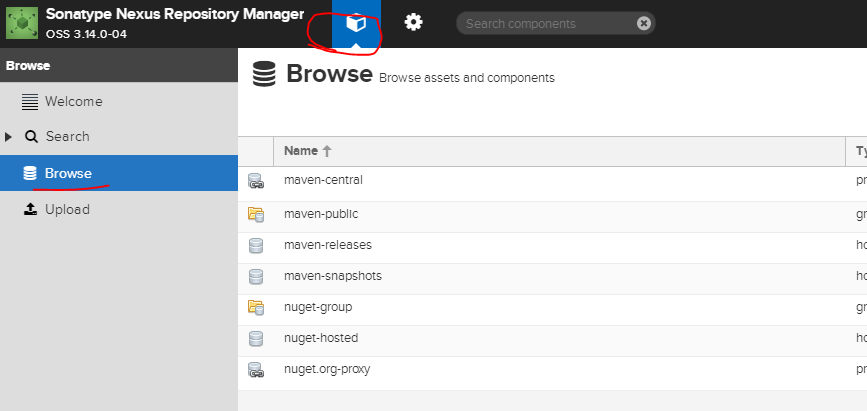Open Upload in the sidebar

tap(119, 209)
